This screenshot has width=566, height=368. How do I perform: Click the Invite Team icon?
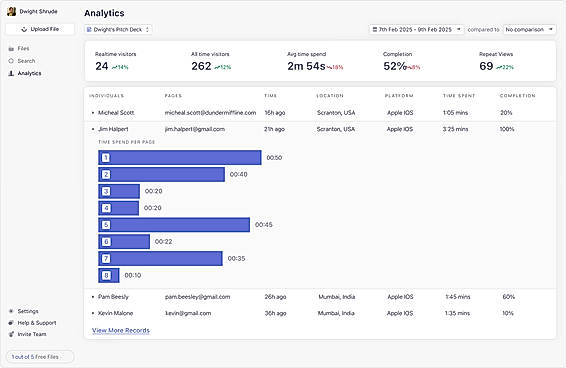(11, 334)
